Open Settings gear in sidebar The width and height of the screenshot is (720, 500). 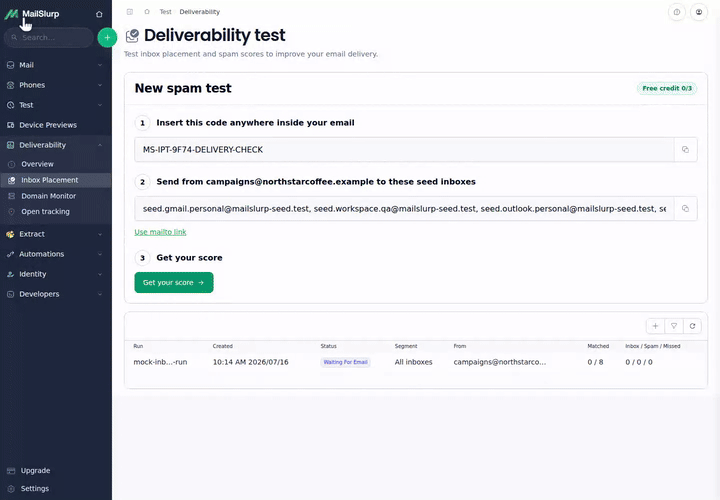click(11, 489)
